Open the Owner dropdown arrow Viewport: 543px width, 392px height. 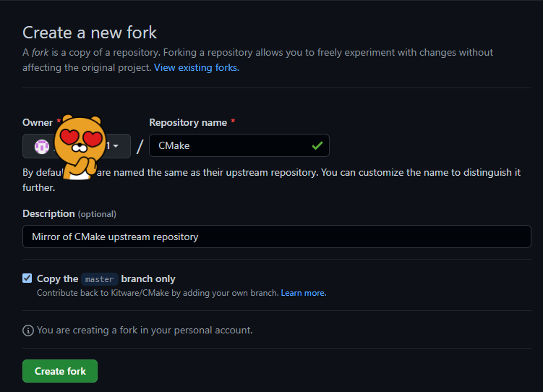point(116,146)
